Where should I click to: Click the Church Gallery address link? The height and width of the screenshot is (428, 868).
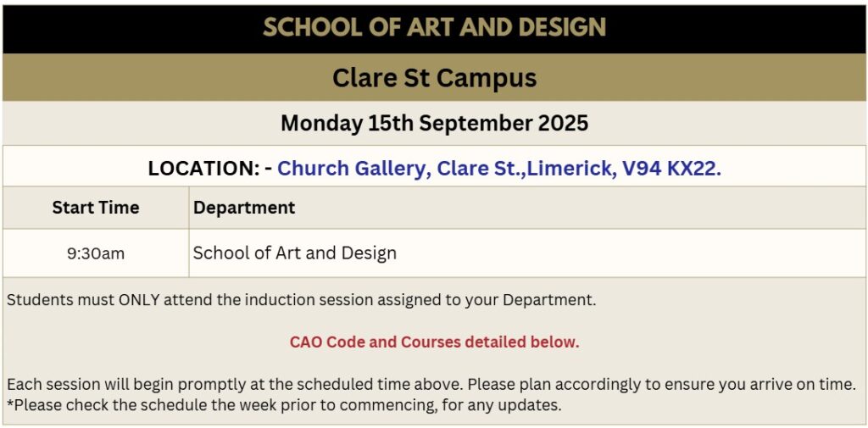coord(498,169)
